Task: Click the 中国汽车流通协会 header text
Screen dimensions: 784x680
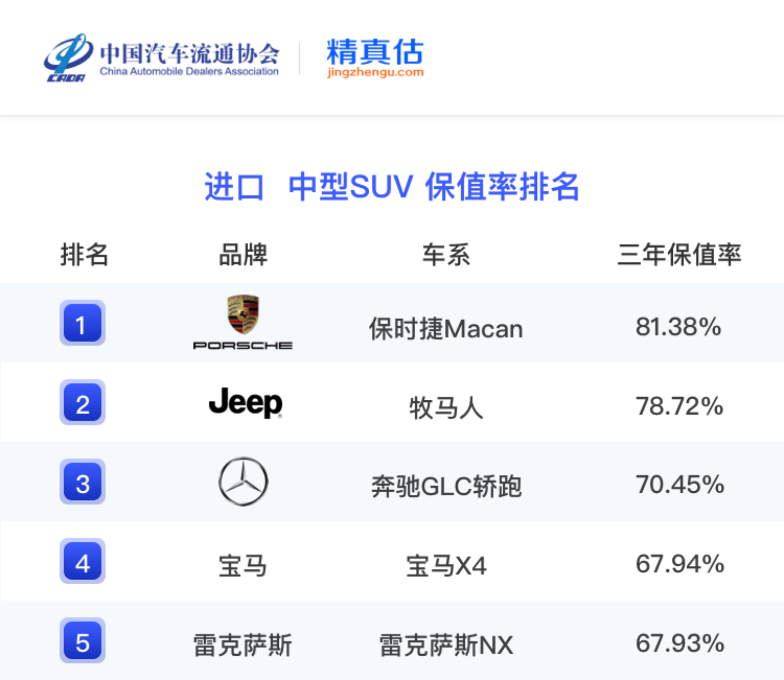Action: click(x=189, y=54)
